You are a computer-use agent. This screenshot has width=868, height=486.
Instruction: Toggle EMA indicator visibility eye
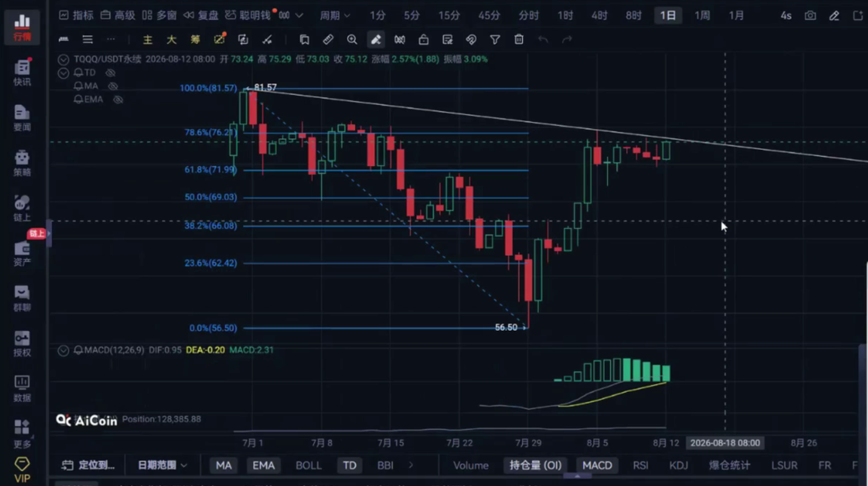(118, 99)
